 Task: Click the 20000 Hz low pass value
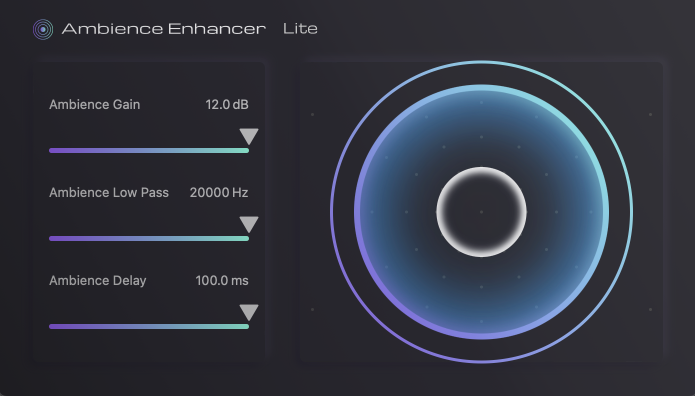[219, 192]
